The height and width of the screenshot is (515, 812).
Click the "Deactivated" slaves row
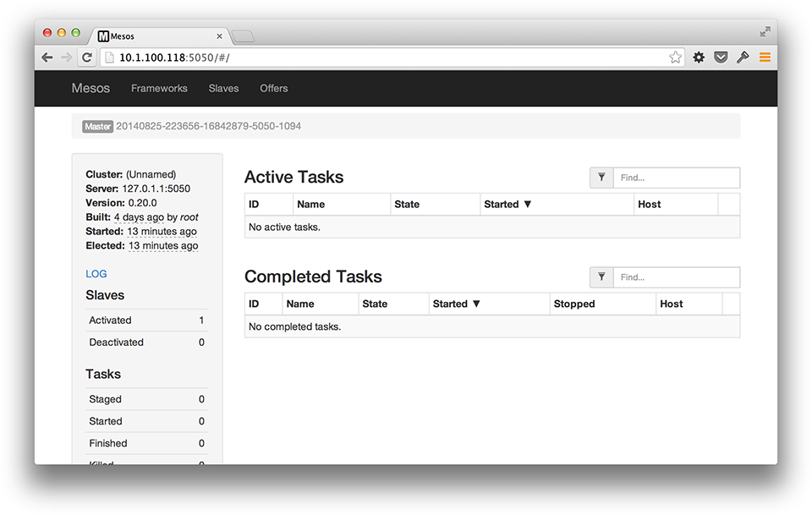[x=146, y=342]
